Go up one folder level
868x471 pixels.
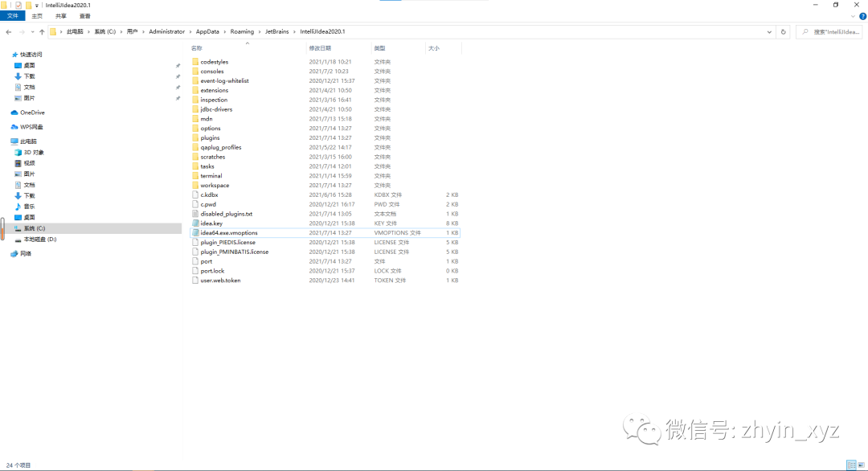tap(42, 32)
